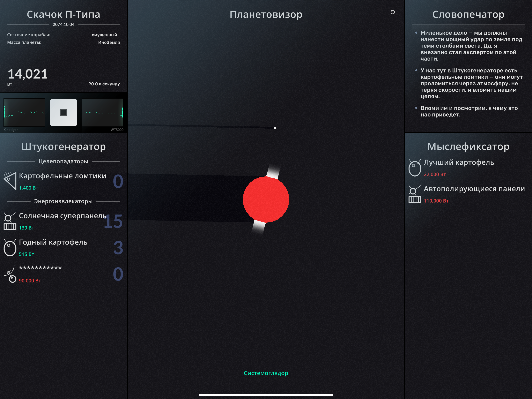Click the Штукогенератор panel header
This screenshot has height=399, width=532.
point(63,147)
